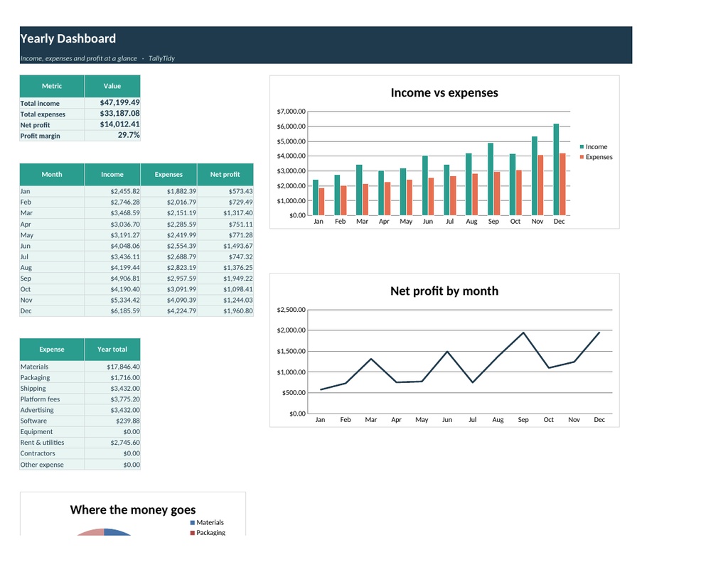
Task: Select Software total $239.88
Action: (112, 421)
